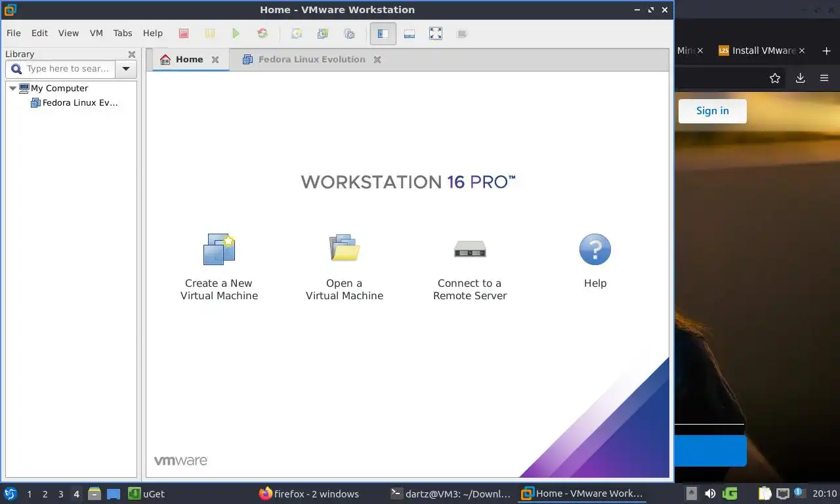The width and height of the screenshot is (840, 504).
Task: Click the blue banner button in Firefox page
Action: (x=711, y=451)
